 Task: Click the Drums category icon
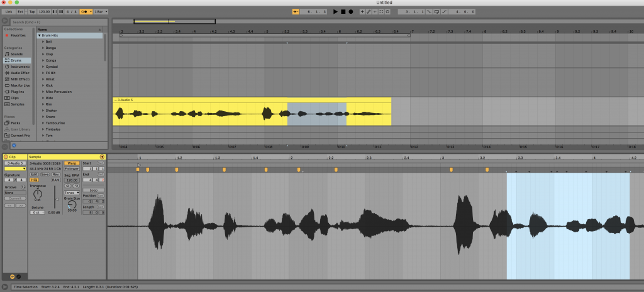[6, 60]
